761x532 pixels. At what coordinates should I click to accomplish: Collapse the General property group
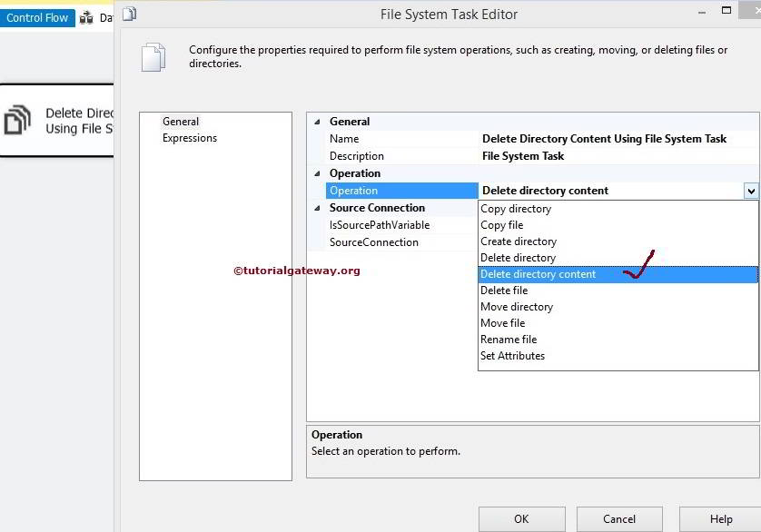coord(316,121)
